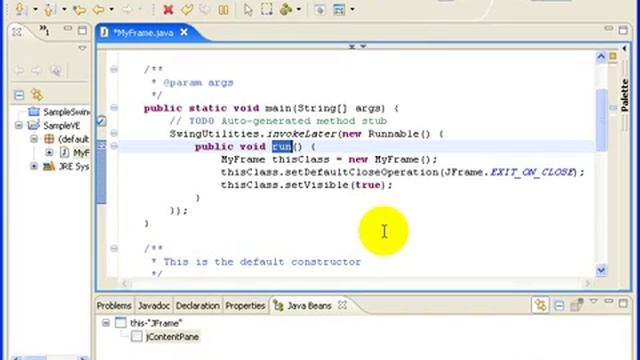Toggle link with editor in left panel

point(37,95)
